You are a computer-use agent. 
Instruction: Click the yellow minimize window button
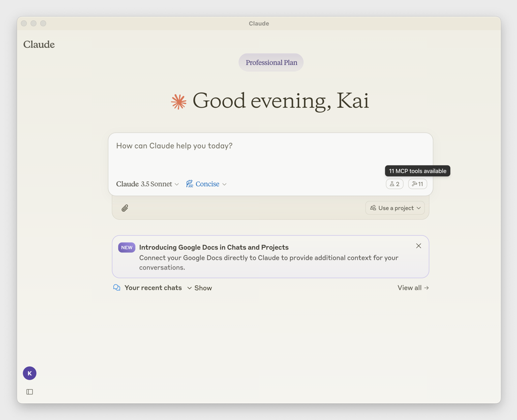point(33,23)
